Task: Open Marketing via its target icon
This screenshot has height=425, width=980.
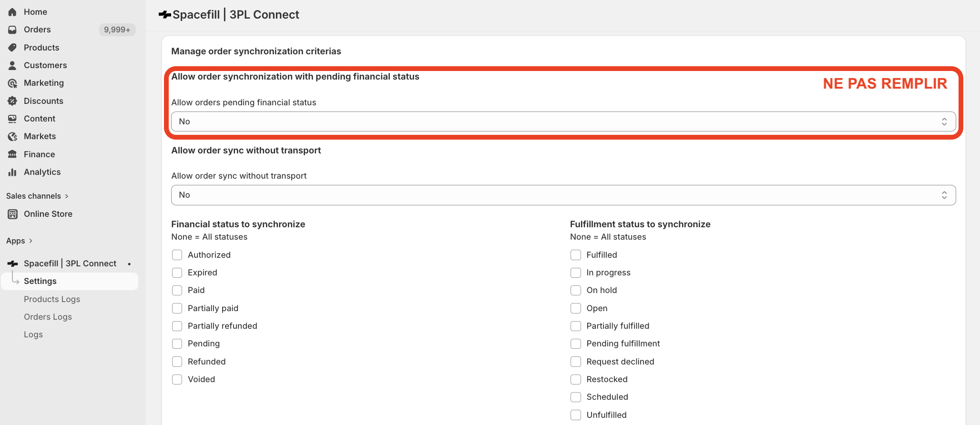Action: tap(12, 83)
